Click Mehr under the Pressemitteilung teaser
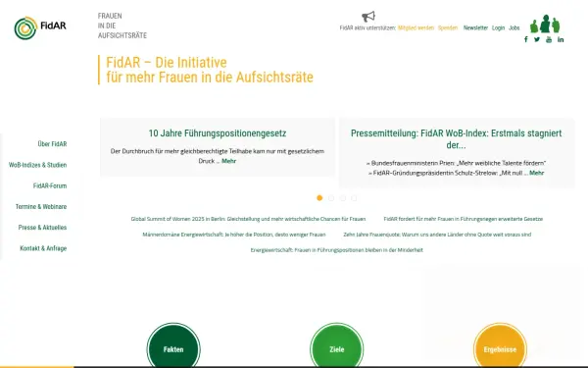 [537, 173]
